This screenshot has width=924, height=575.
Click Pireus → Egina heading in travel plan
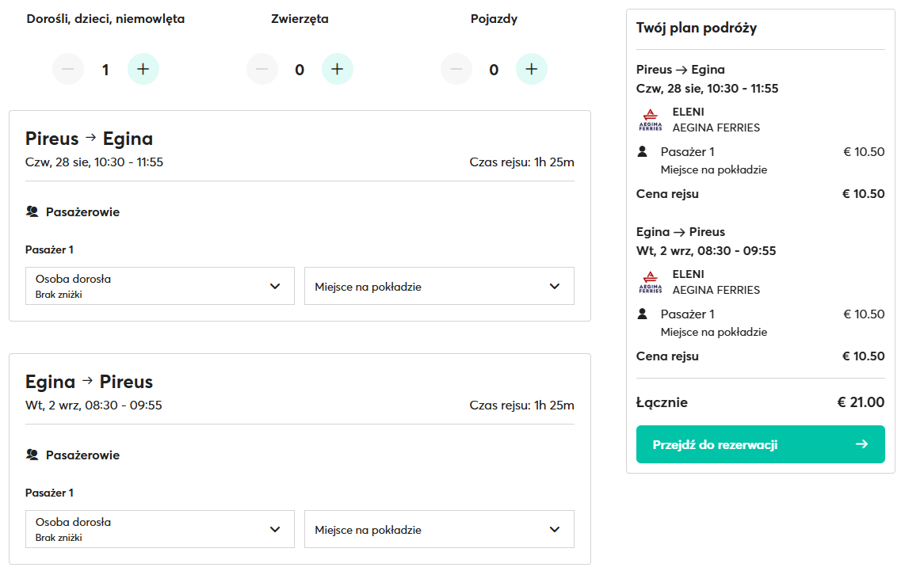[680, 69]
